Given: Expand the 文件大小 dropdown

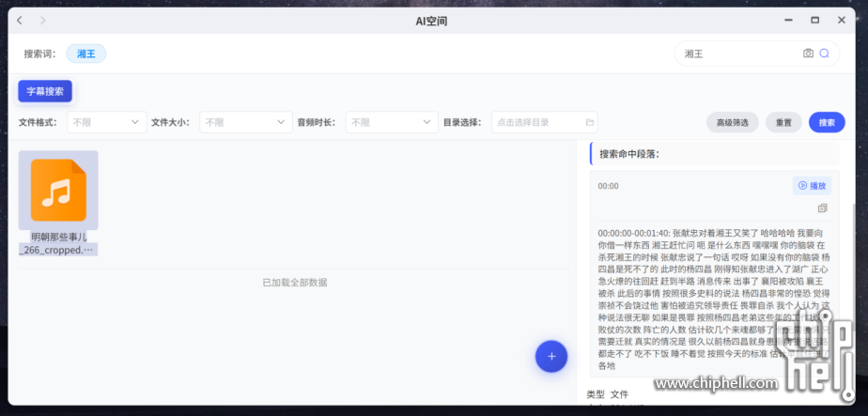Looking at the screenshot, I should pyautogui.click(x=244, y=122).
